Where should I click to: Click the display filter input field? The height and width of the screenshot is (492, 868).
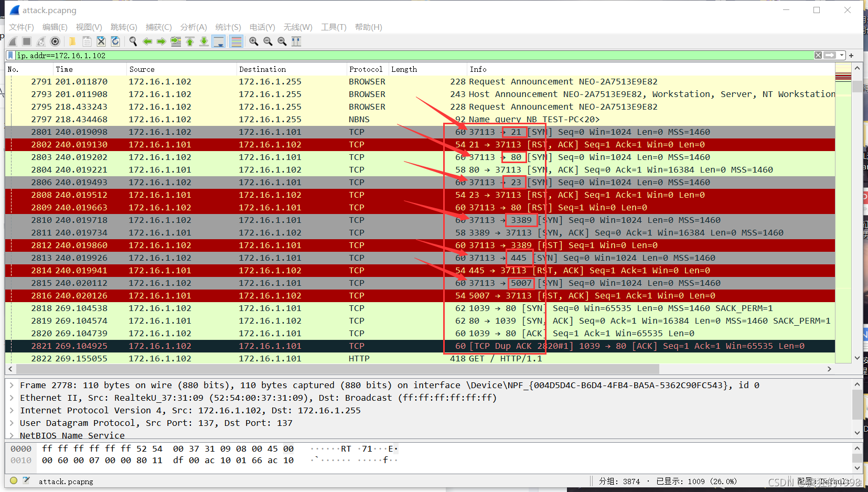414,55
